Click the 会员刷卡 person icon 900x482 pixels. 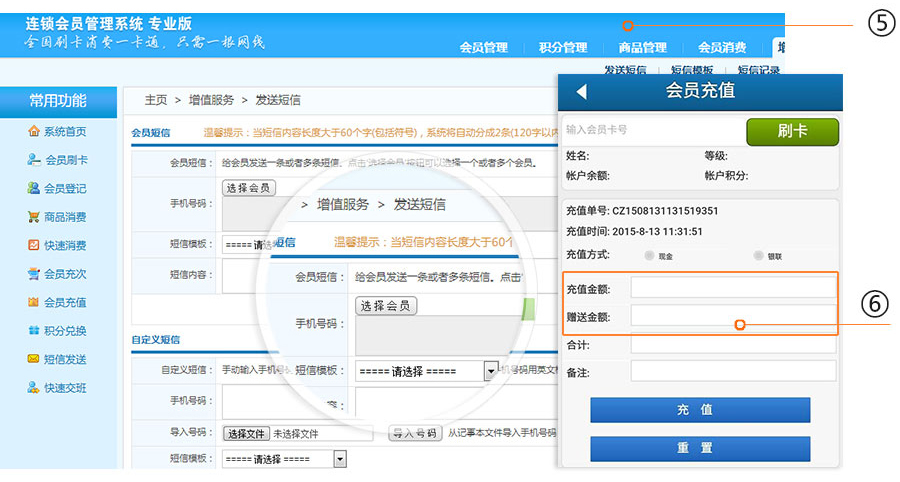click(34, 160)
